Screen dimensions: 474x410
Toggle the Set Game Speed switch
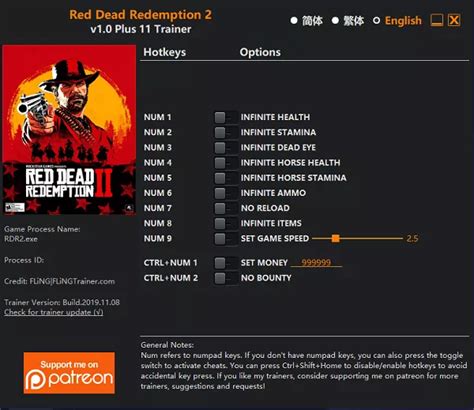tap(225, 239)
